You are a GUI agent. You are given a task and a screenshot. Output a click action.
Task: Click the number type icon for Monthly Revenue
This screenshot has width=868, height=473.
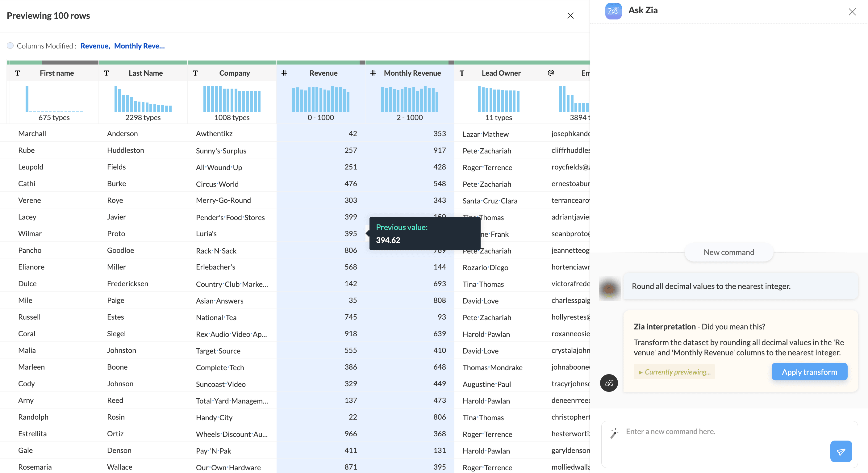(x=373, y=73)
